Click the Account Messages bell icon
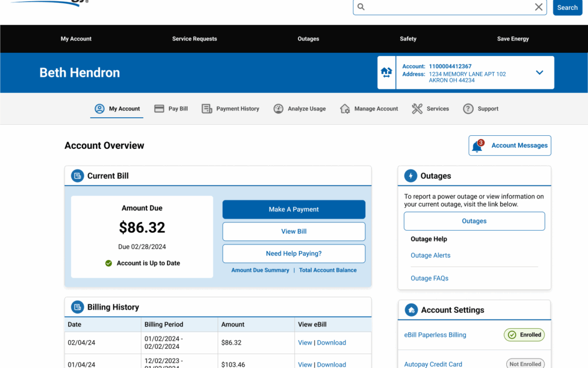588x368 pixels. coord(477,146)
